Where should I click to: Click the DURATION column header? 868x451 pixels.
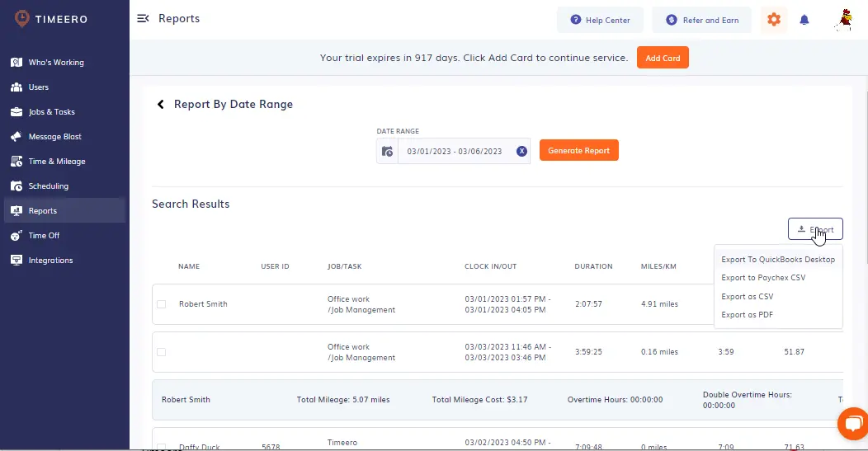593,266
